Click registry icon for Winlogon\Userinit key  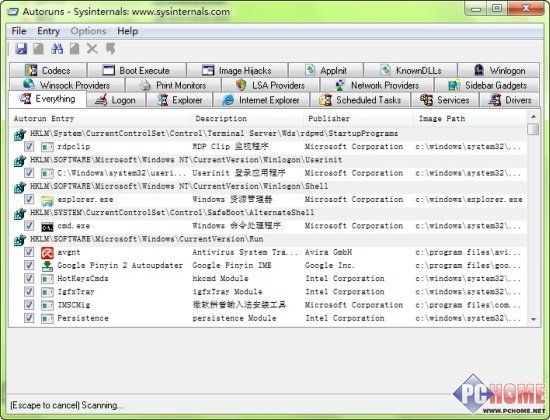point(20,161)
